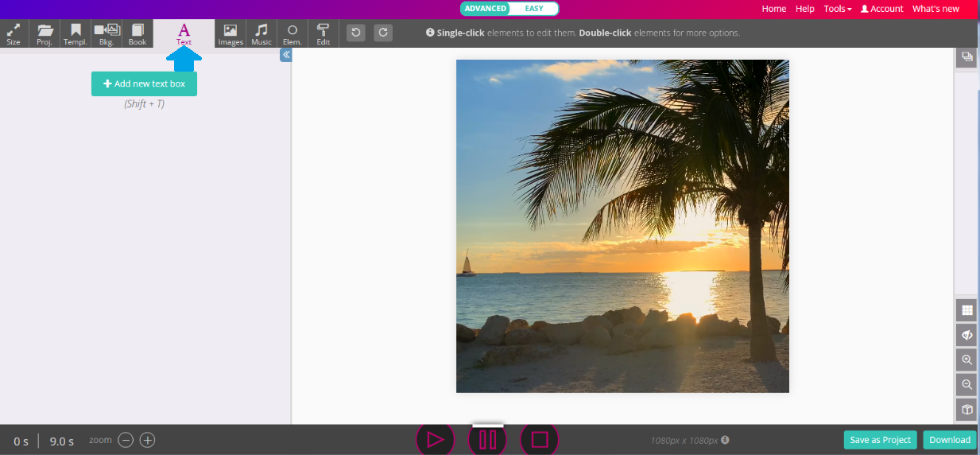Open the Projects folder icon
This screenshot has width=980, height=455.
click(x=45, y=34)
